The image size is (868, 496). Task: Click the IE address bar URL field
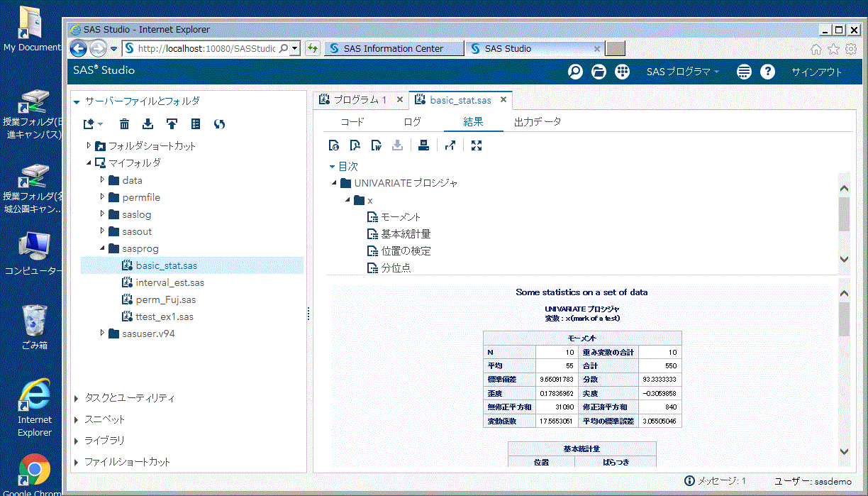point(206,48)
